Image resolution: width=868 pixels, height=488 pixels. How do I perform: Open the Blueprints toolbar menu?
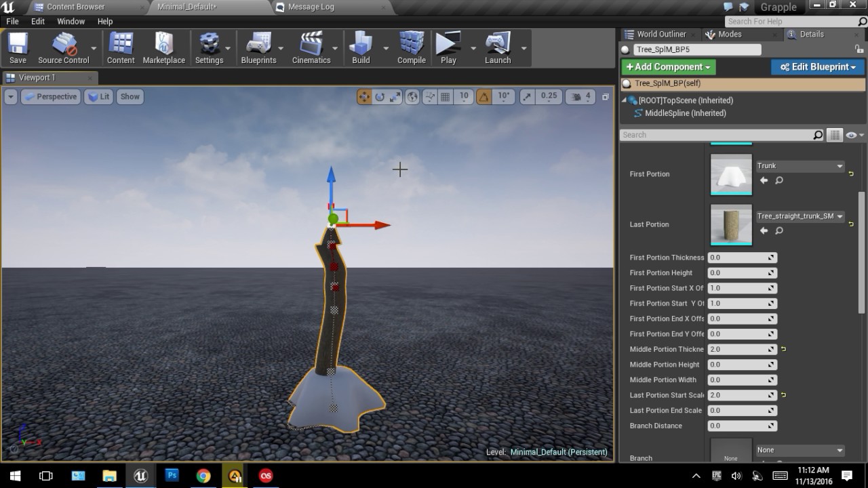click(x=258, y=48)
